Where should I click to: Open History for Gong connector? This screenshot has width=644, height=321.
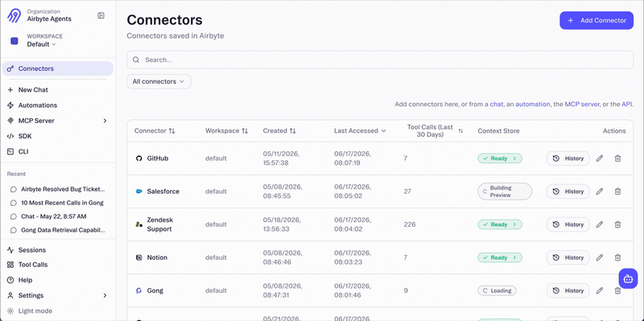[568, 290]
